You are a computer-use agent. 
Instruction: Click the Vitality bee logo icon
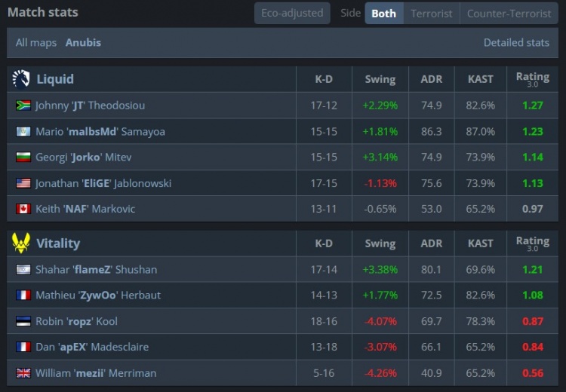[21, 243]
